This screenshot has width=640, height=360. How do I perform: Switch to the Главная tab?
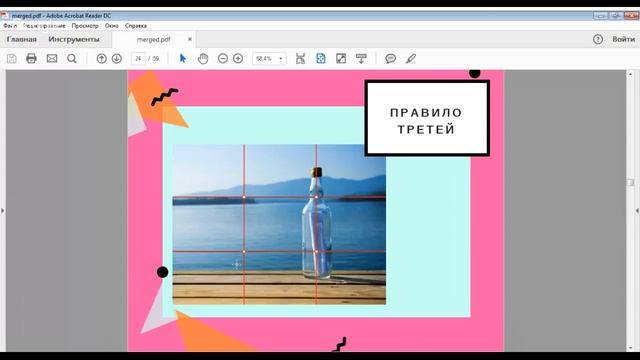(x=22, y=40)
